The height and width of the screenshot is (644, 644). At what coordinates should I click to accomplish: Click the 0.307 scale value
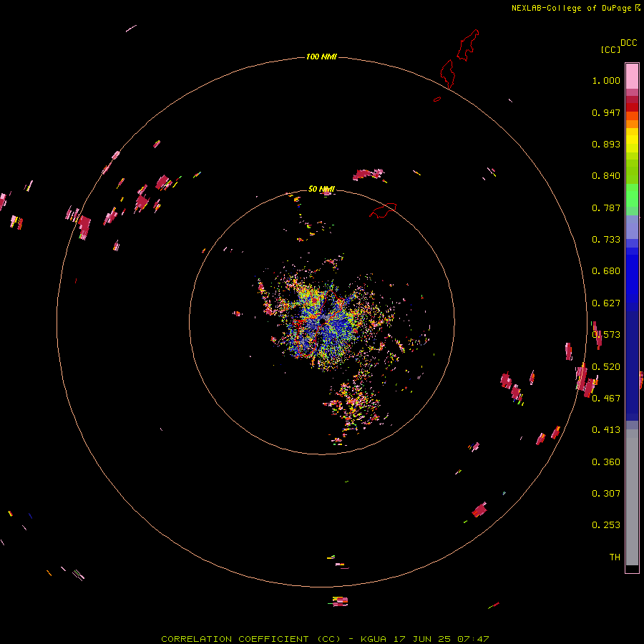click(606, 494)
